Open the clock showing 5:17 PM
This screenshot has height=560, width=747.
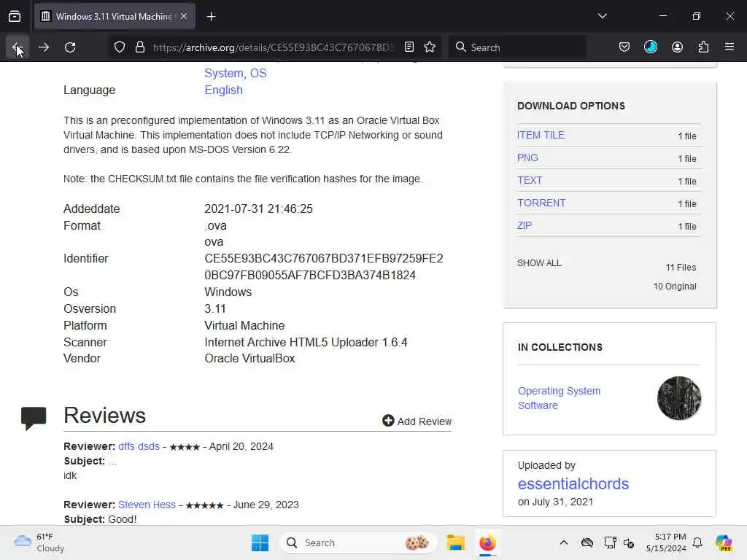(666, 542)
